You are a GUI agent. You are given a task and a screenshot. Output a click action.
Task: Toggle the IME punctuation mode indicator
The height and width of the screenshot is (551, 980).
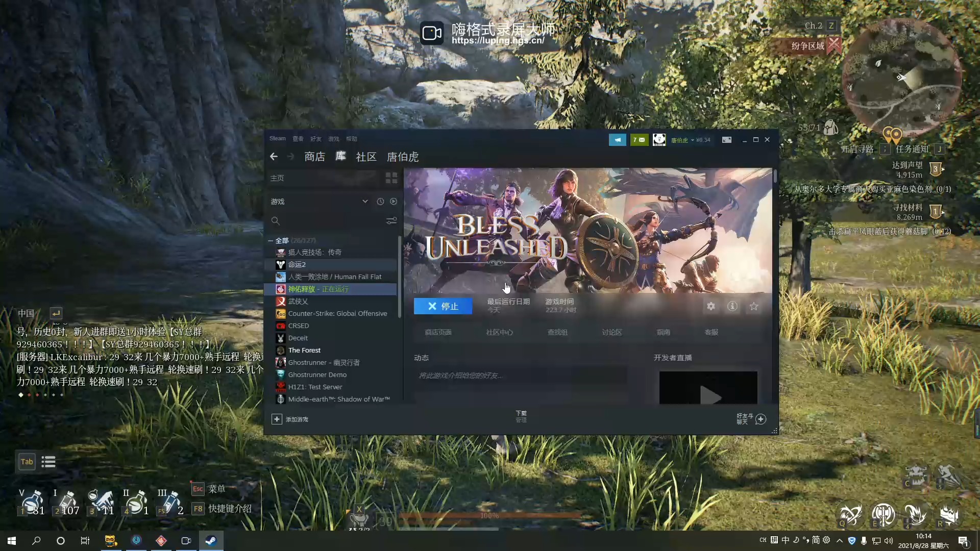tap(806, 540)
